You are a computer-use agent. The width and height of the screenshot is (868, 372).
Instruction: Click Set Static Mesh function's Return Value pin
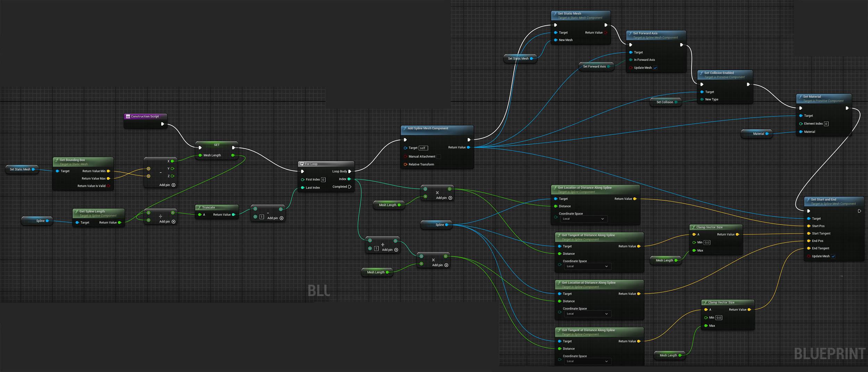click(x=605, y=33)
